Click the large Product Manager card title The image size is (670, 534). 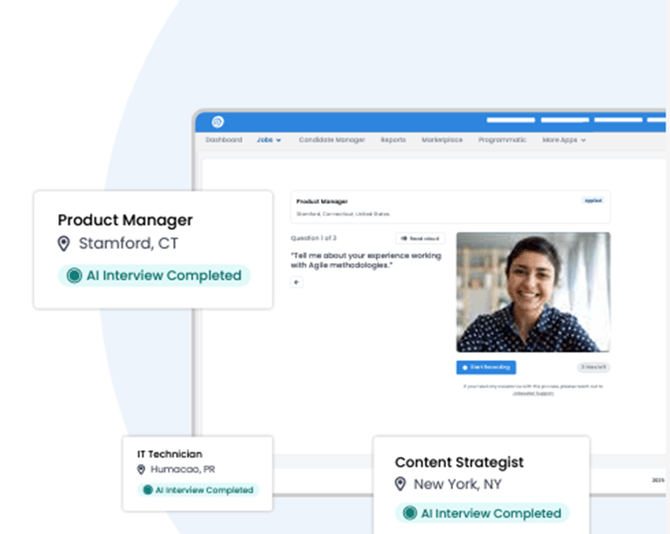(125, 220)
